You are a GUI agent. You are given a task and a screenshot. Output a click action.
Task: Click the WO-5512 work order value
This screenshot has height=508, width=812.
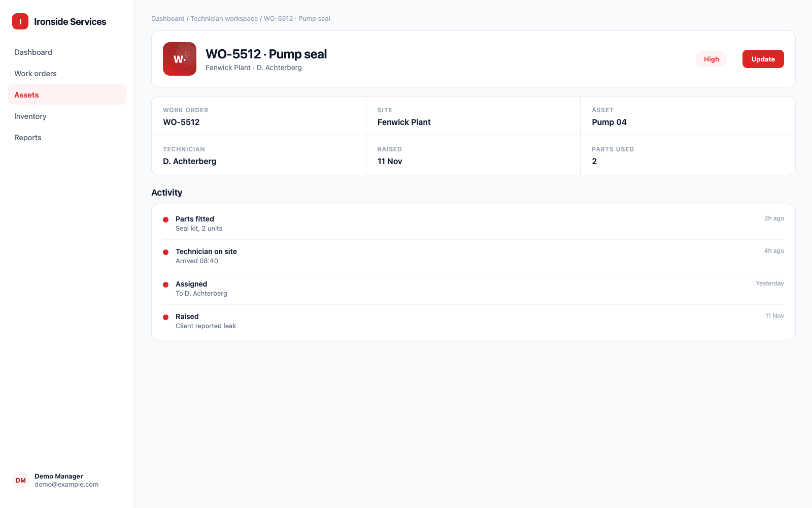pos(181,122)
